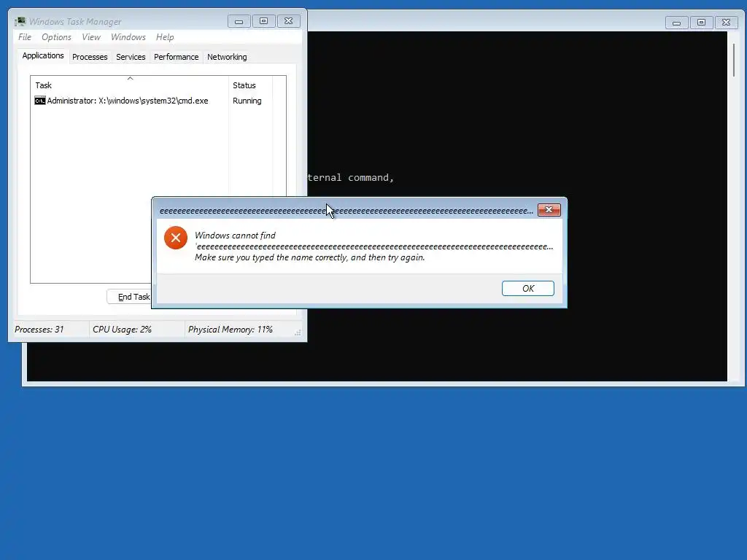This screenshot has height=560, width=747.
Task: Close the command prompt window
Action: click(x=726, y=23)
